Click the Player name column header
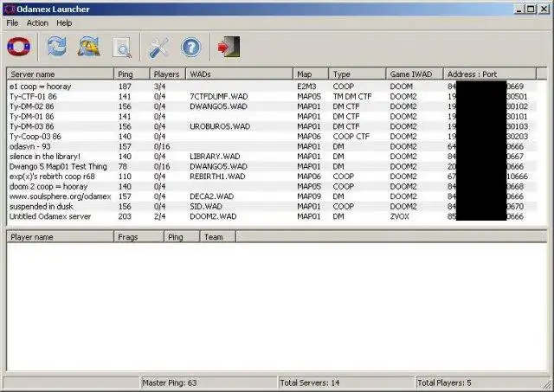Image resolution: width=554 pixels, height=392 pixels. pos(61,237)
